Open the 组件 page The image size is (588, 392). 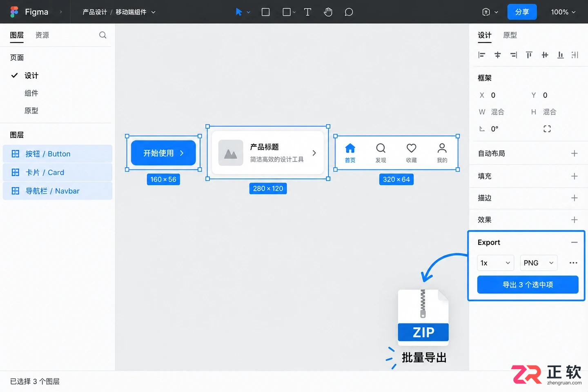[31, 93]
